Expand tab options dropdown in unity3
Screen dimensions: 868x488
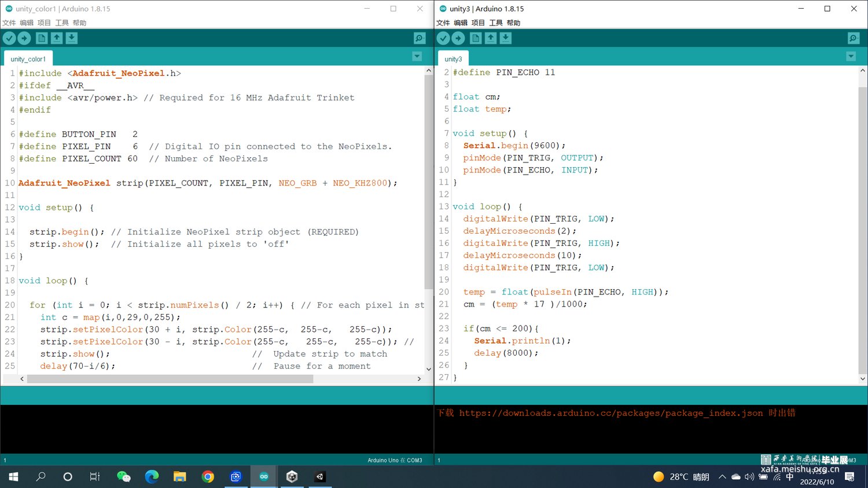click(x=851, y=57)
